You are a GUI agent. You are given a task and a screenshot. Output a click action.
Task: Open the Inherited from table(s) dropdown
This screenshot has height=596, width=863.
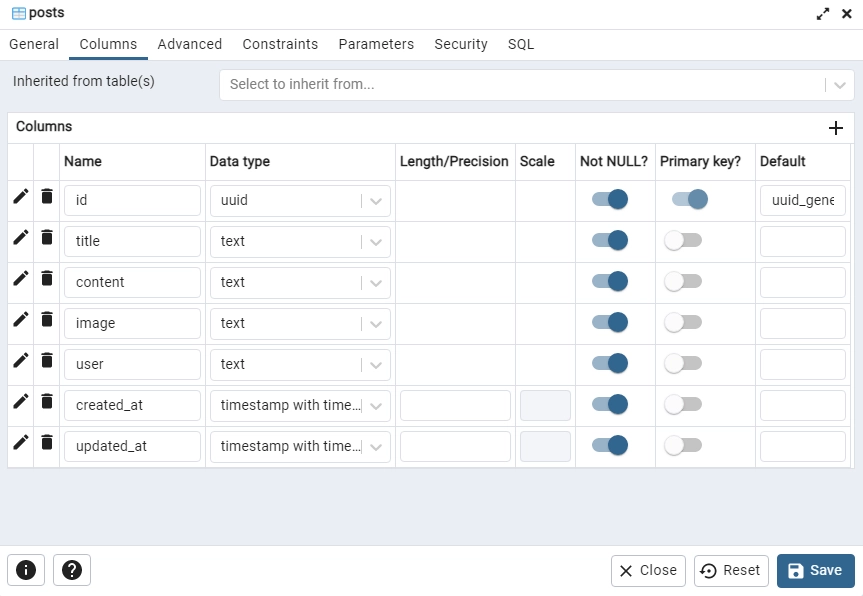click(x=537, y=85)
